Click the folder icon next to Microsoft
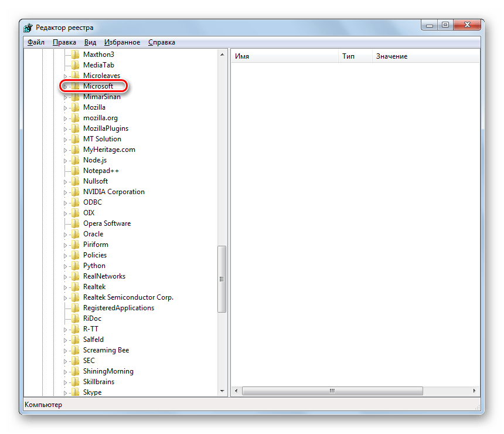The image size is (504, 434). coord(74,86)
